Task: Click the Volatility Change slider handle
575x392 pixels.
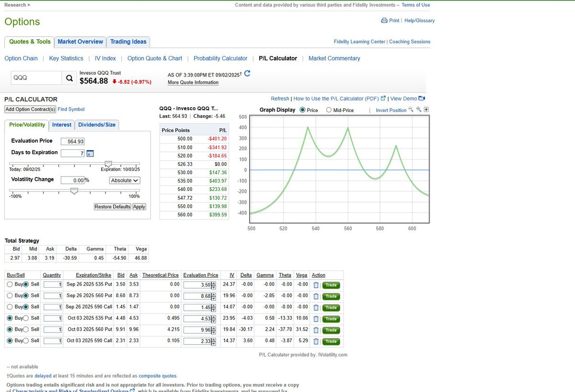Action: (x=74, y=190)
